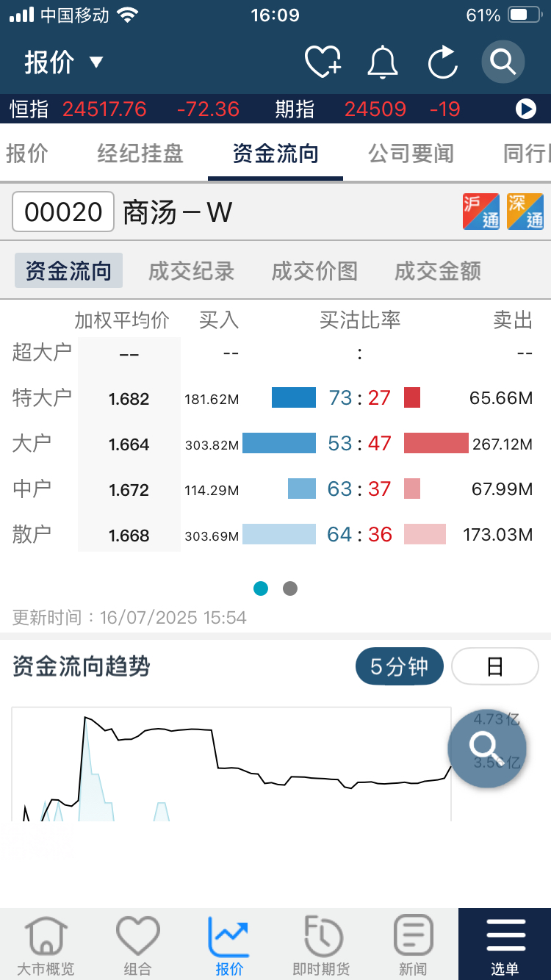Tap the floating magnifier over the chart

(487, 749)
